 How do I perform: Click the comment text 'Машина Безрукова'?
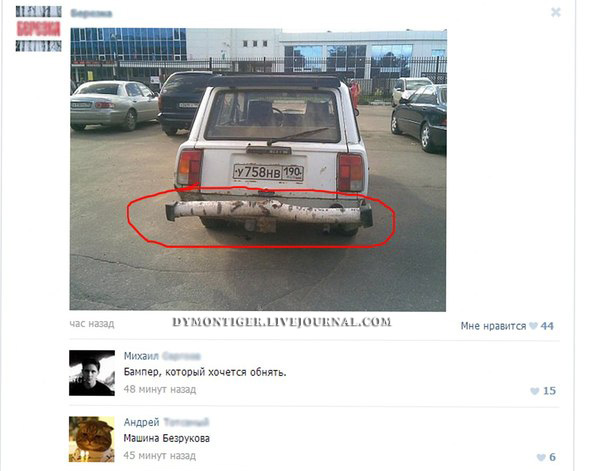point(166,438)
